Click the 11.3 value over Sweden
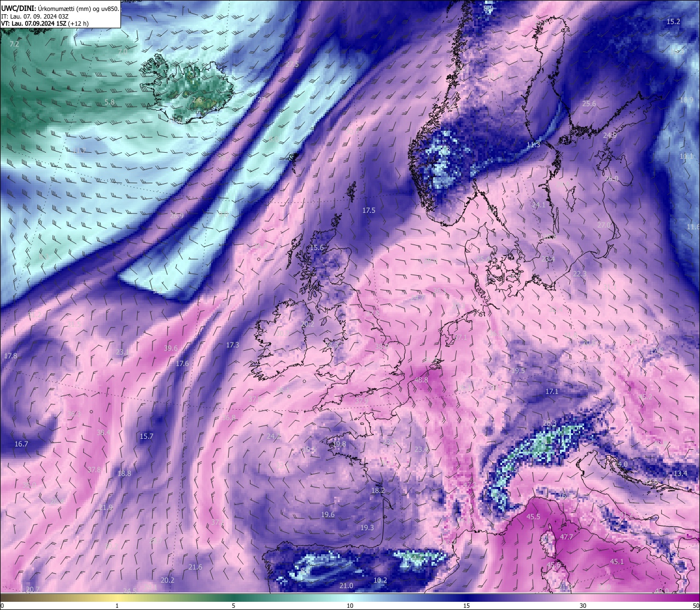This screenshot has height=610, width=700. pyautogui.click(x=533, y=145)
